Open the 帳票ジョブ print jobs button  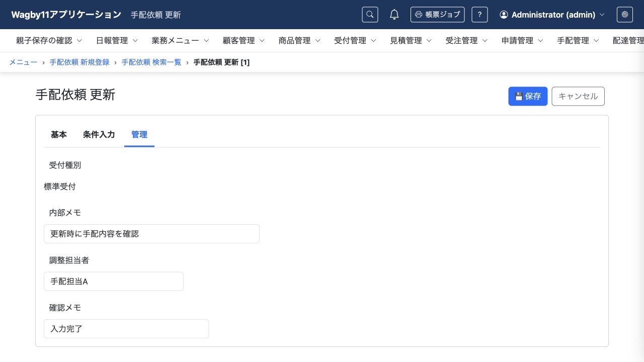[437, 15]
